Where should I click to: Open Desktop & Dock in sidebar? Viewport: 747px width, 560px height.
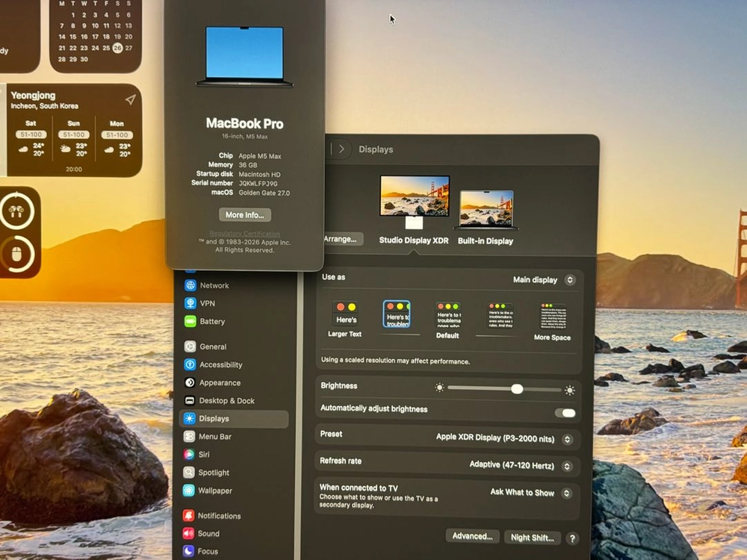click(x=227, y=400)
